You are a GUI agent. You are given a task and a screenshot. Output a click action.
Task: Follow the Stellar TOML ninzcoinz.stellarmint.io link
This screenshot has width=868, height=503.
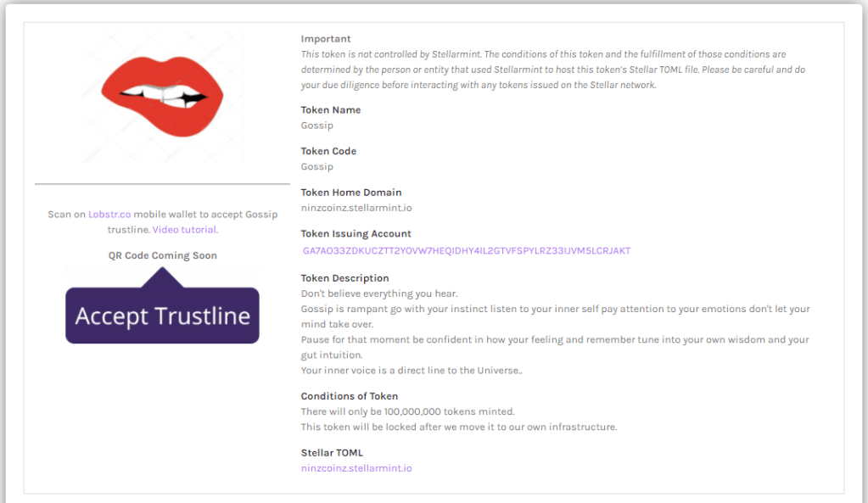pos(356,468)
